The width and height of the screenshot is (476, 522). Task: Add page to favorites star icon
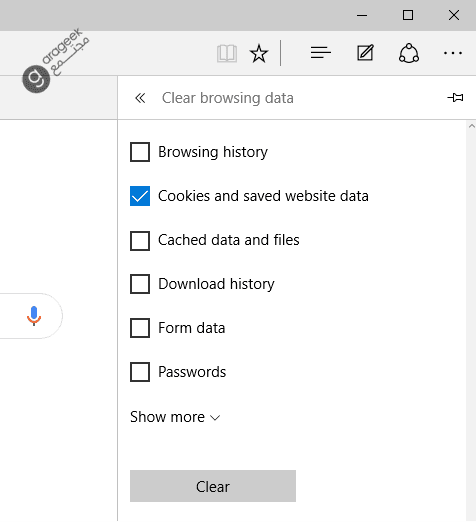[259, 53]
